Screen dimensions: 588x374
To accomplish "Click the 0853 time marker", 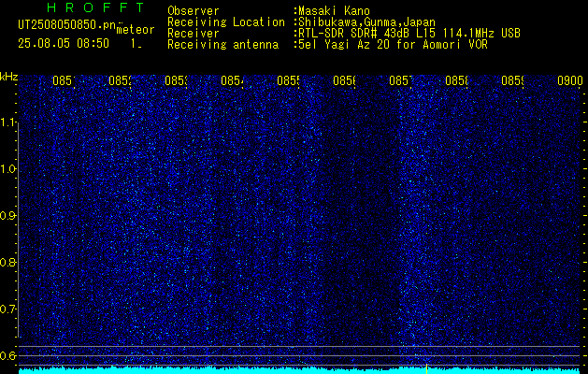I will (x=177, y=80).
